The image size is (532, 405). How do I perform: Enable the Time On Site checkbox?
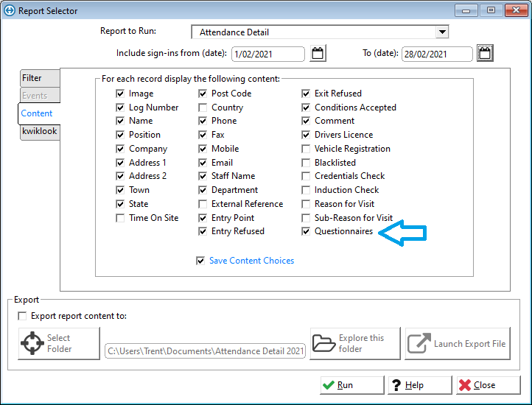(x=120, y=218)
